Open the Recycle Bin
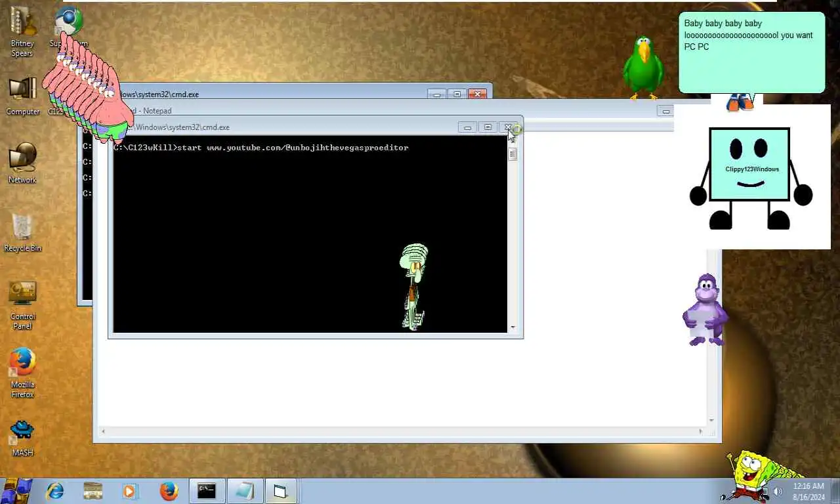The width and height of the screenshot is (840, 504). (x=23, y=232)
